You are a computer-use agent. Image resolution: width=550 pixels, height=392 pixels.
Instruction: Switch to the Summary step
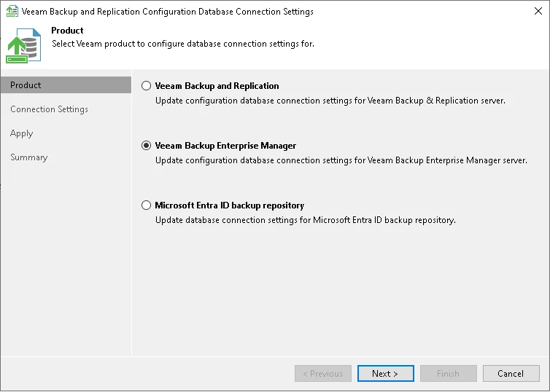pyautogui.click(x=29, y=157)
